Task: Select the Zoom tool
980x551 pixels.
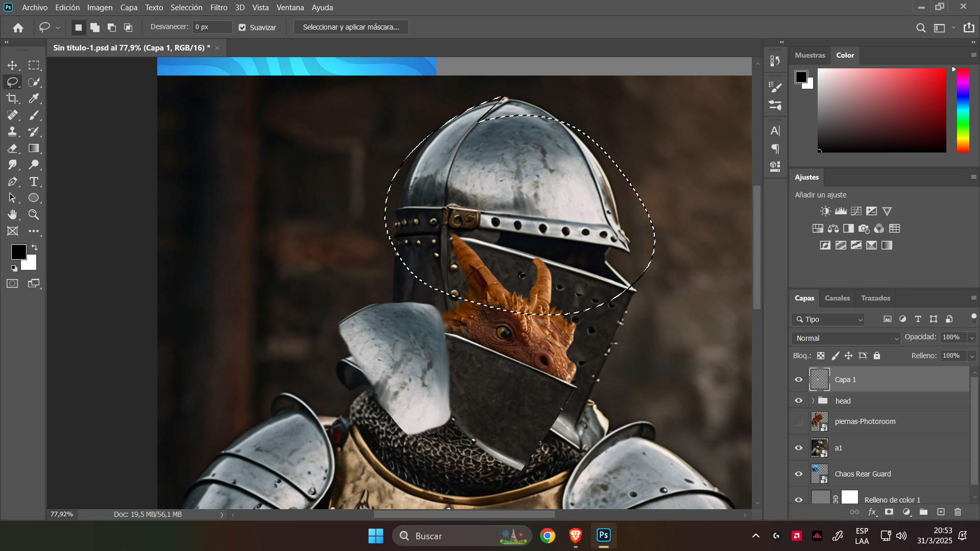Action: pyautogui.click(x=34, y=214)
